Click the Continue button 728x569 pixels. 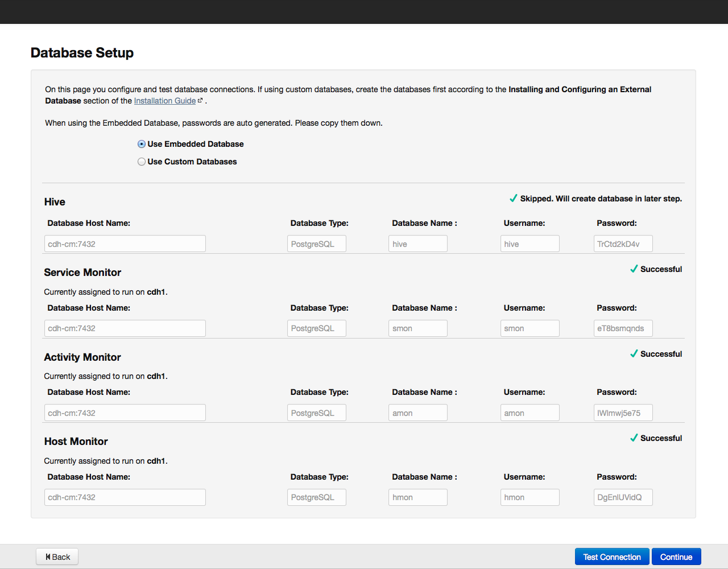pyautogui.click(x=676, y=557)
